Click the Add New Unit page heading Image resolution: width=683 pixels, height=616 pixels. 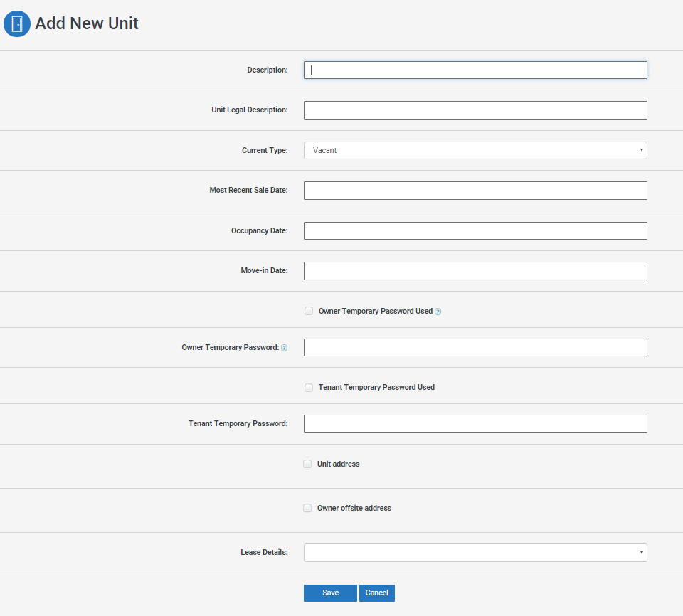[87, 23]
